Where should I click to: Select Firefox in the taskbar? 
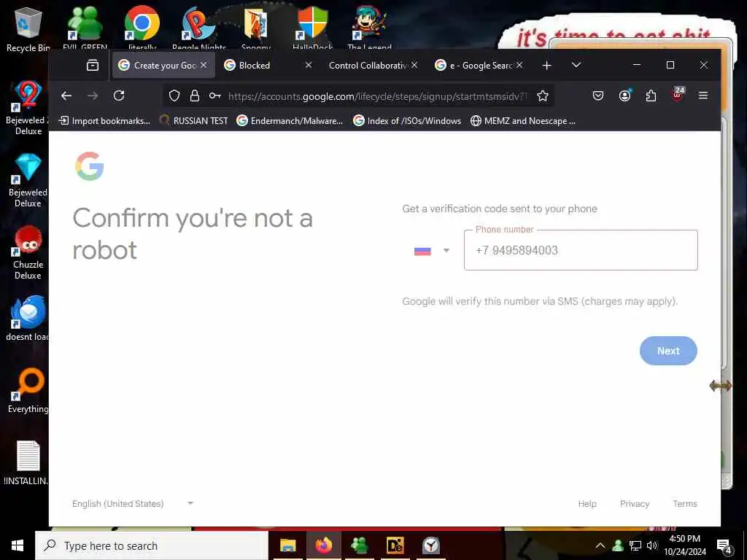click(x=323, y=545)
